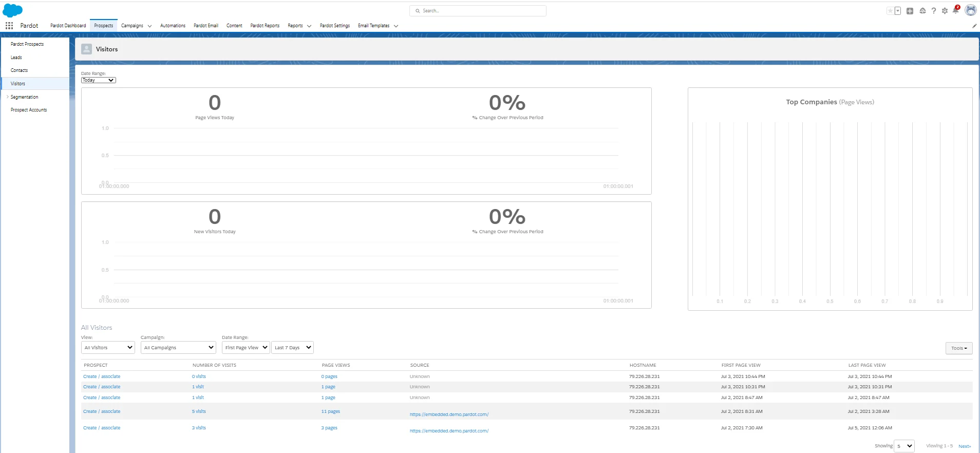Open the Tools menu button

coord(959,348)
